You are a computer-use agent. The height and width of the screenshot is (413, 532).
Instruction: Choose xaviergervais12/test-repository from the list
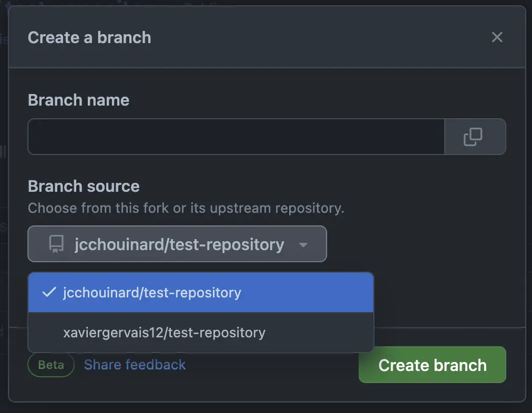coord(164,333)
